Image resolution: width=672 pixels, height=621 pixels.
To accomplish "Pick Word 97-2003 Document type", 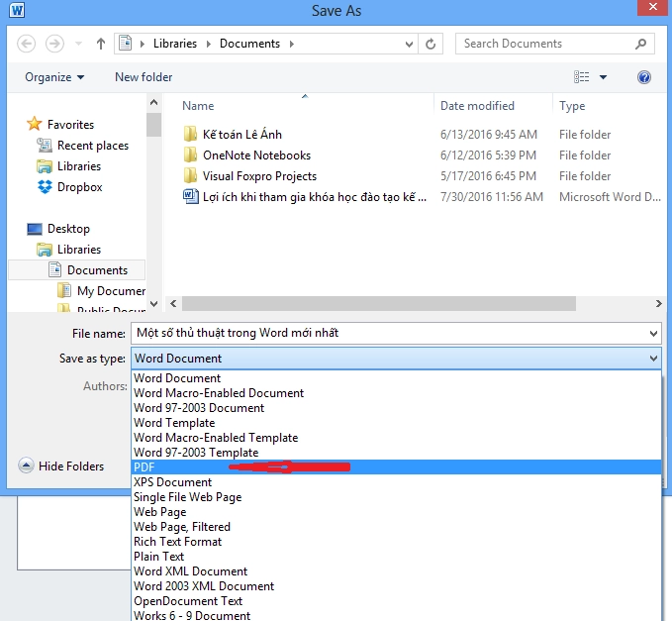I will 199,408.
